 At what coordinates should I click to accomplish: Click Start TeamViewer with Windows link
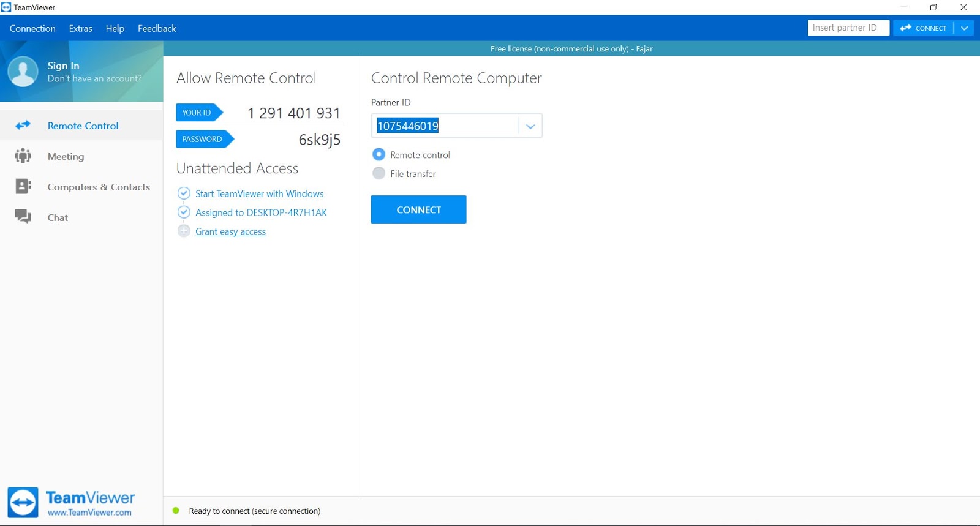click(259, 193)
